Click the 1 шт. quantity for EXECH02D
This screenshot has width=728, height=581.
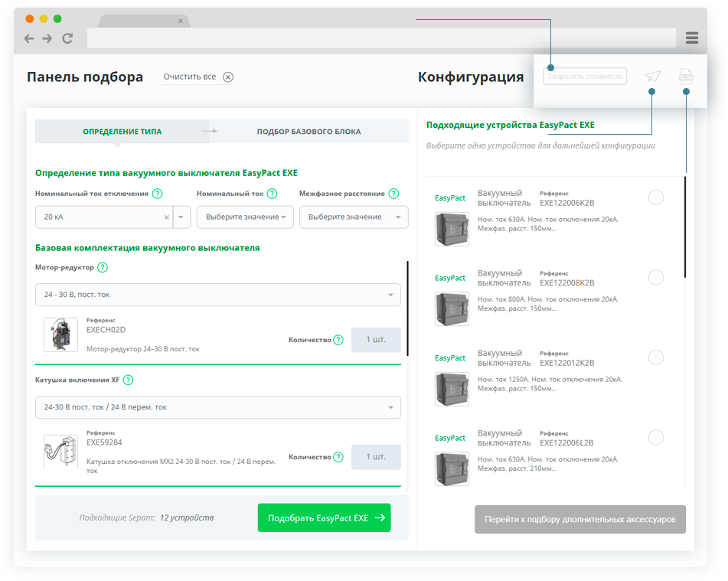[376, 340]
